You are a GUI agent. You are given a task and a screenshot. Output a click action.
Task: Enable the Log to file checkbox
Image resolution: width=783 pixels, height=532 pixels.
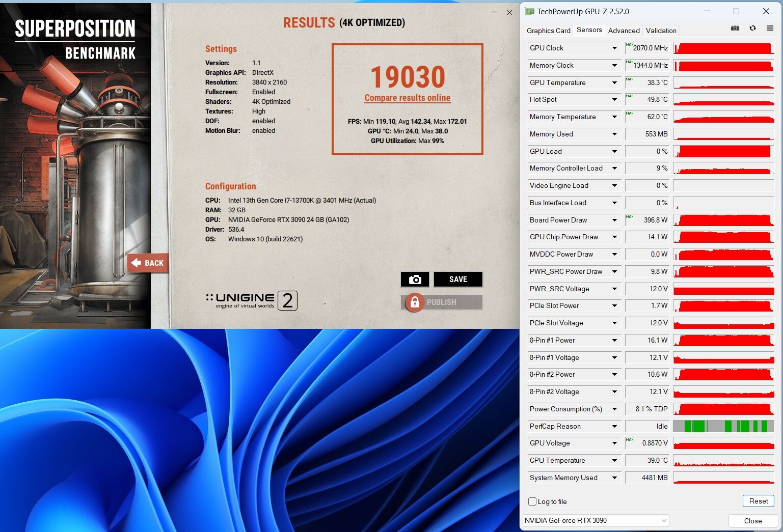pos(532,501)
